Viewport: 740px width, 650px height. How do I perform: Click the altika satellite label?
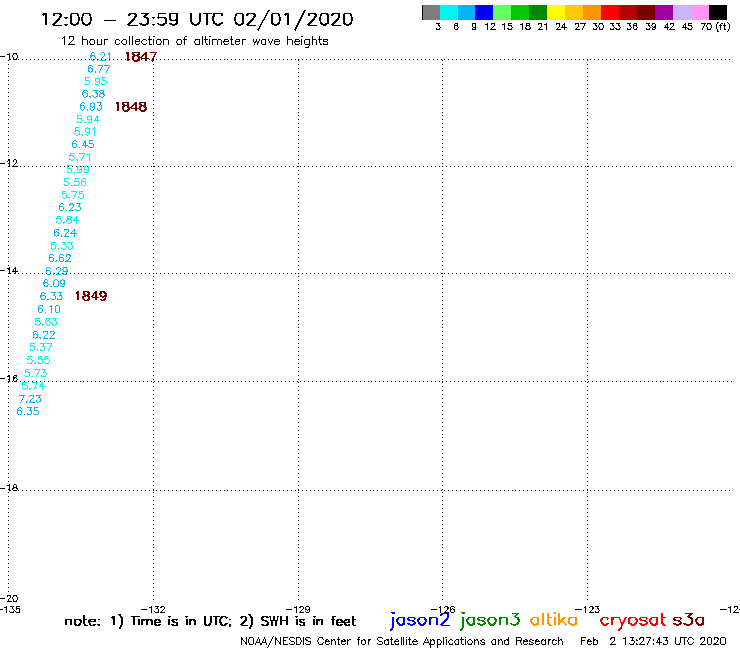tap(554, 619)
